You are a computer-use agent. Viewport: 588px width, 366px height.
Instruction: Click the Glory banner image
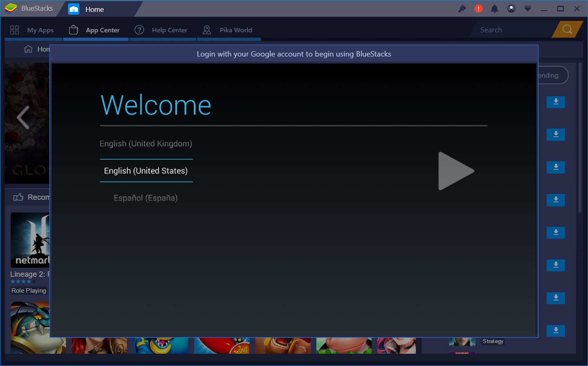[x=27, y=123]
